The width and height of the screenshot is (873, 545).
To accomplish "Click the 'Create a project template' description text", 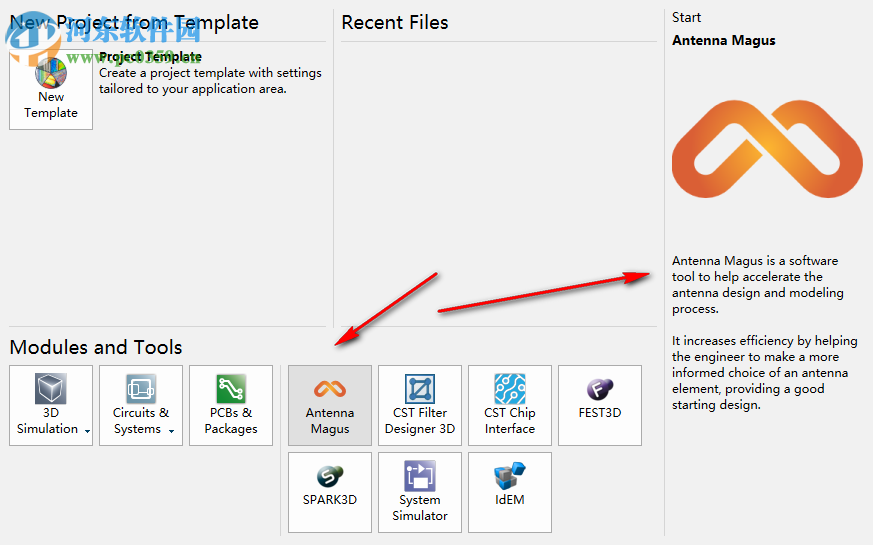I will tap(210, 81).
